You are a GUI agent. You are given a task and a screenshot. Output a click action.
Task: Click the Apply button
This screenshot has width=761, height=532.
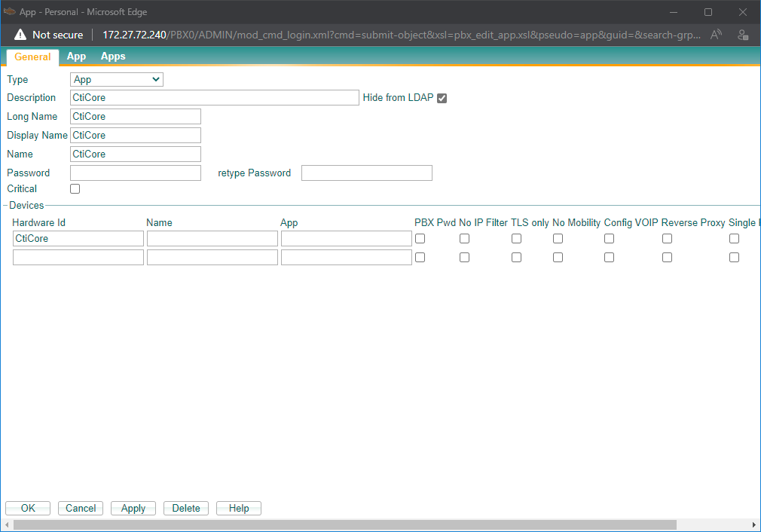[x=133, y=509]
